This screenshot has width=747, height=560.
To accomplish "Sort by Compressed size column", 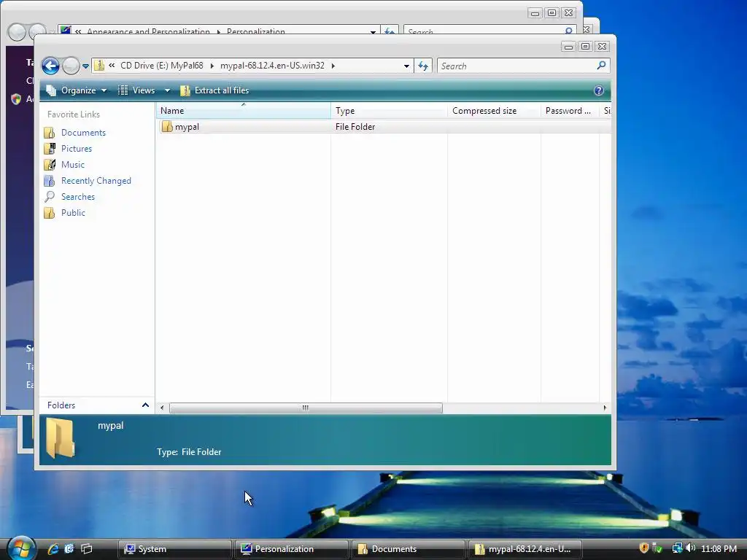I will click(494, 111).
